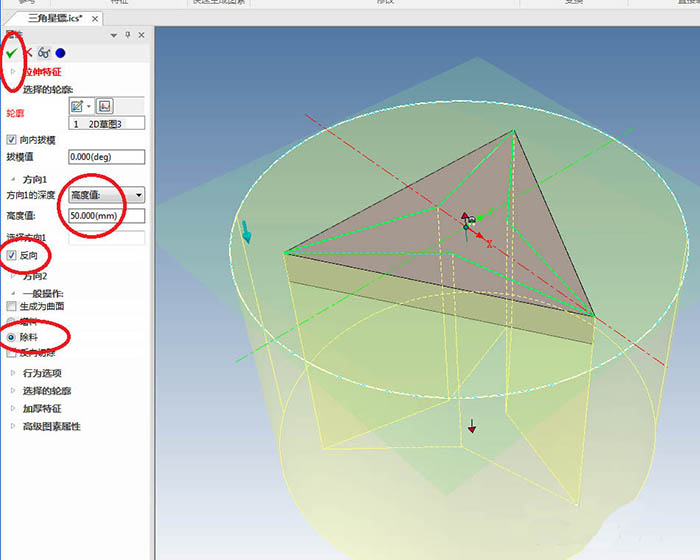Toggle the 反向切除 checkbox
This screenshot has width=700, height=560.
tap(12, 353)
